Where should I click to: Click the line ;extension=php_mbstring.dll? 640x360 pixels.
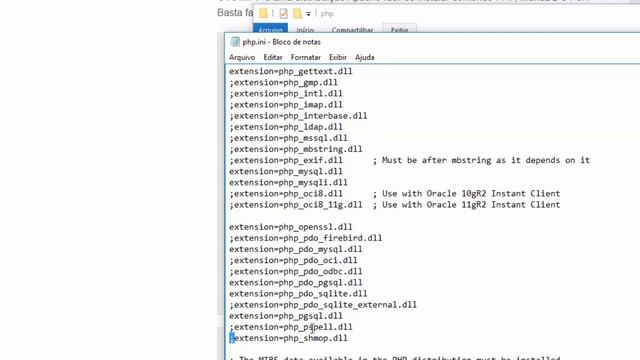[296, 149]
